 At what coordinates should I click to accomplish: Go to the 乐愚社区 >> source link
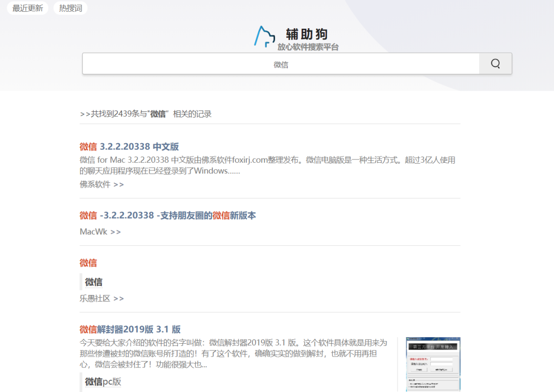pyautogui.click(x=102, y=298)
